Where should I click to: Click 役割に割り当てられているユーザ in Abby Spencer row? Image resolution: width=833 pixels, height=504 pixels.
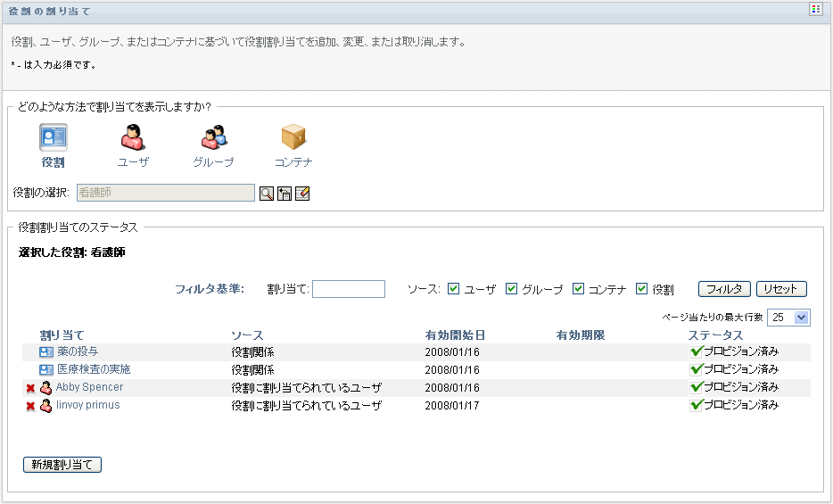(307, 388)
